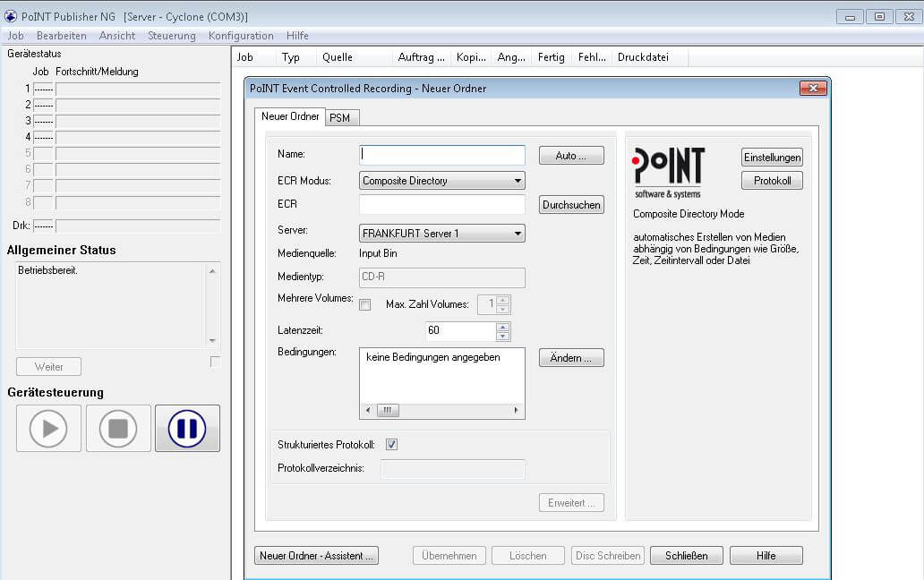This screenshot has width=924, height=580.
Task: Toggle the checkbox below Allgemeiner Status box
Action: point(215,362)
